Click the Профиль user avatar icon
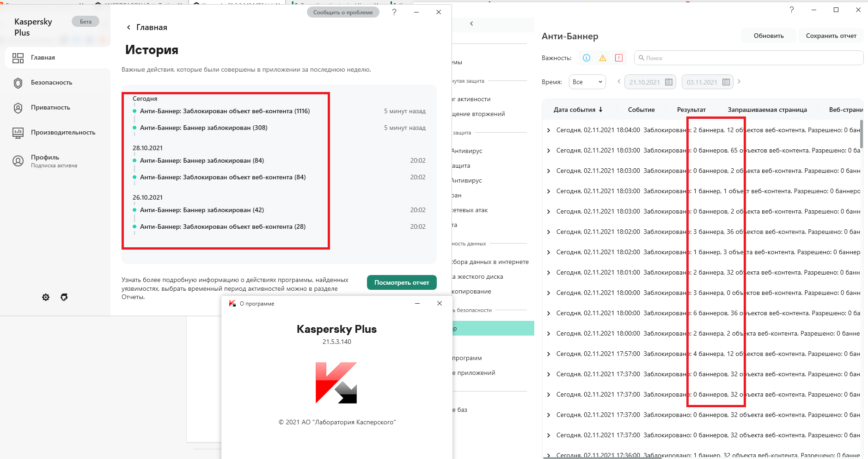The height and width of the screenshot is (459, 868). click(18, 160)
